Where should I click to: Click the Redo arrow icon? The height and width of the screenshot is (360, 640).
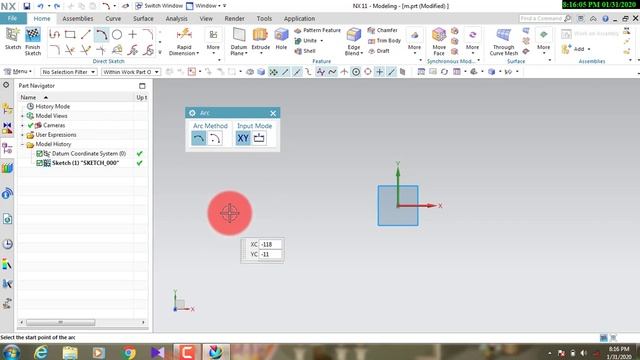(x=57, y=6)
